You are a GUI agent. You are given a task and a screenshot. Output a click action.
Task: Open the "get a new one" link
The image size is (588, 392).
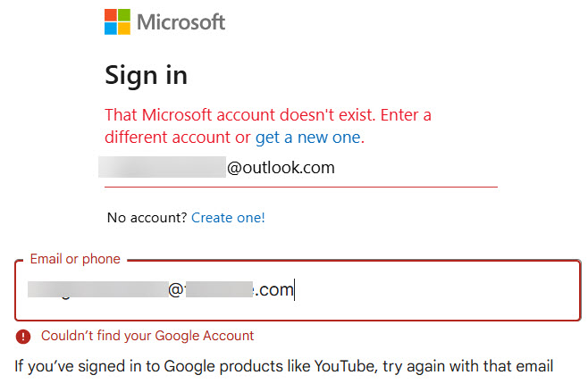coord(308,138)
